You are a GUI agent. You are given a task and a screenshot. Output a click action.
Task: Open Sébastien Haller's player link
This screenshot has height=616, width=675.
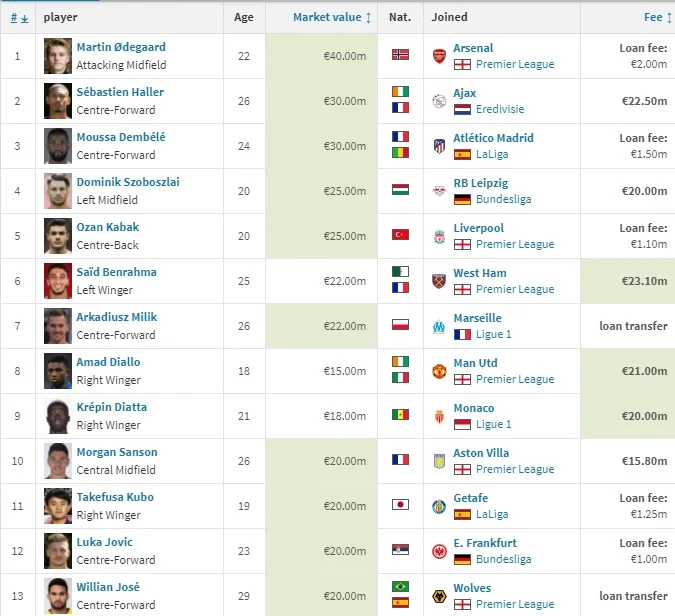tap(120, 92)
